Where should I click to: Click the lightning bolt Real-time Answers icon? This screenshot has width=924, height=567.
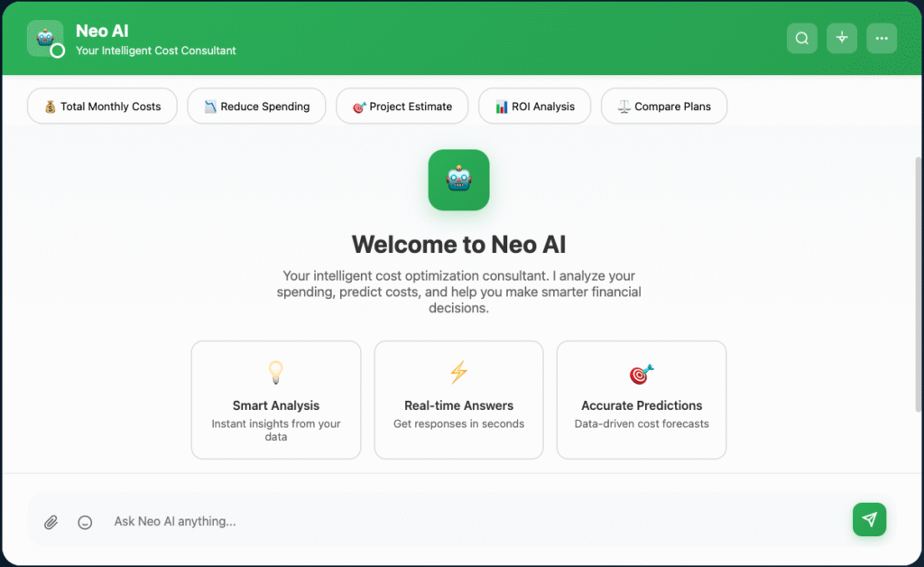[458, 372]
